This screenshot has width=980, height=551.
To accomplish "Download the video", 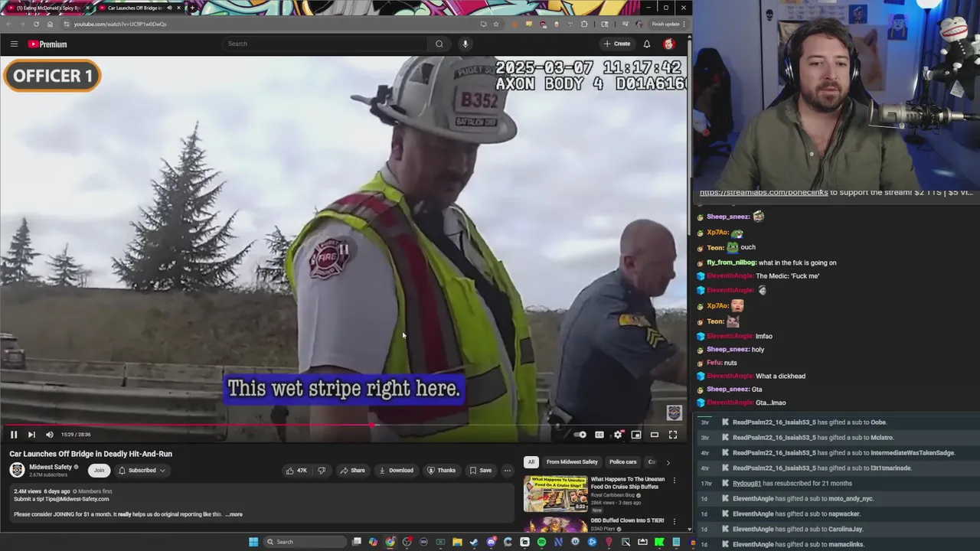I will coord(396,471).
